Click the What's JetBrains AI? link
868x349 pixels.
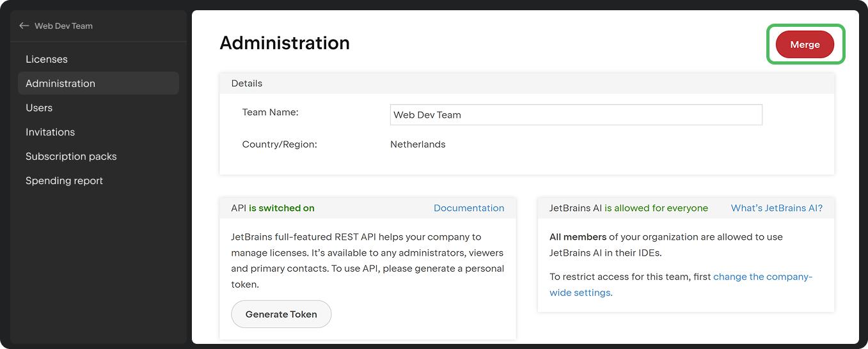pyautogui.click(x=777, y=208)
